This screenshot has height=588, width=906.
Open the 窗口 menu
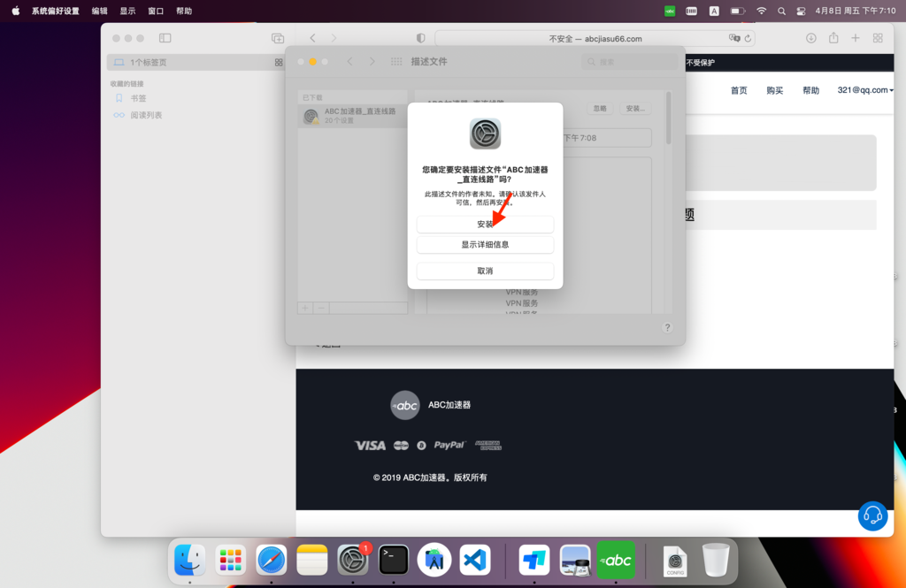click(x=156, y=11)
